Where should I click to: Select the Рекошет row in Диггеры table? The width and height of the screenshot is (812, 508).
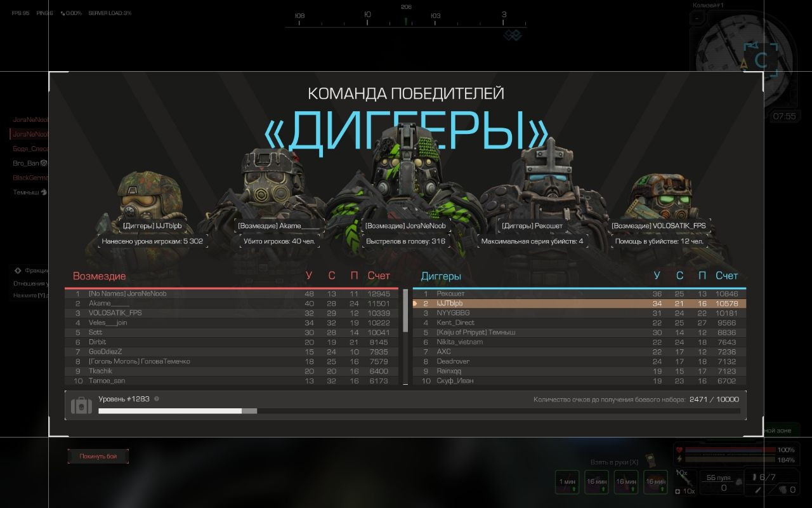[580, 294]
